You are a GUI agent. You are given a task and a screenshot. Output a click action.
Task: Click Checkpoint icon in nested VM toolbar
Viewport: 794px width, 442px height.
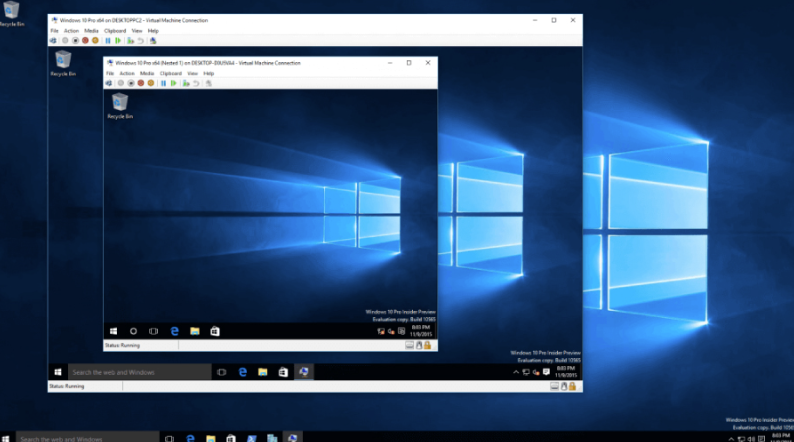coord(185,83)
